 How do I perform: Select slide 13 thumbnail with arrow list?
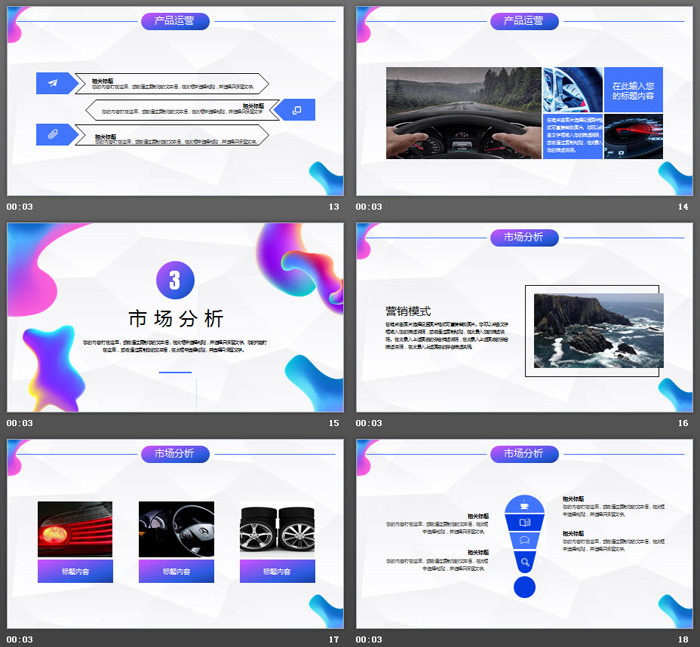[x=175, y=101]
